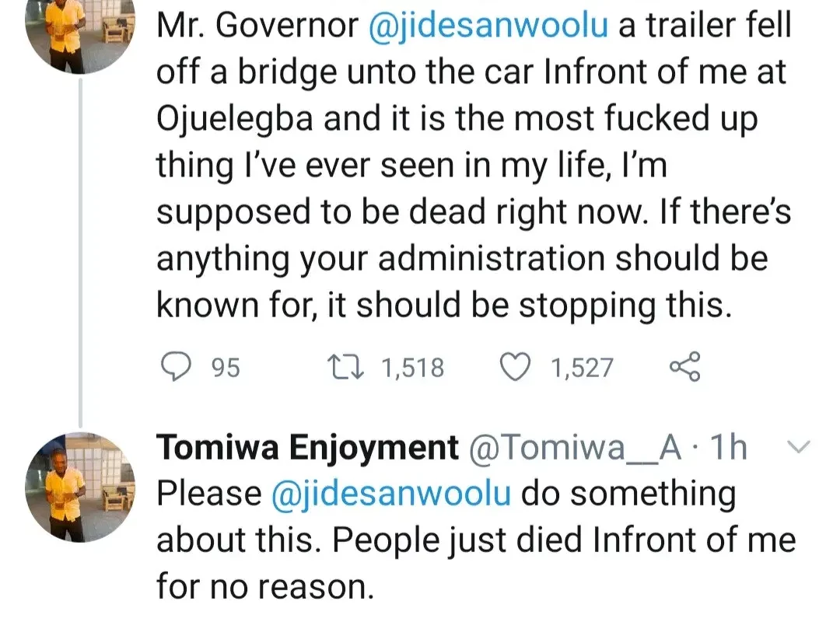Click the "Tomiwa Enjoyment" display name
Screen dimensions: 840x622
[x=307, y=448]
